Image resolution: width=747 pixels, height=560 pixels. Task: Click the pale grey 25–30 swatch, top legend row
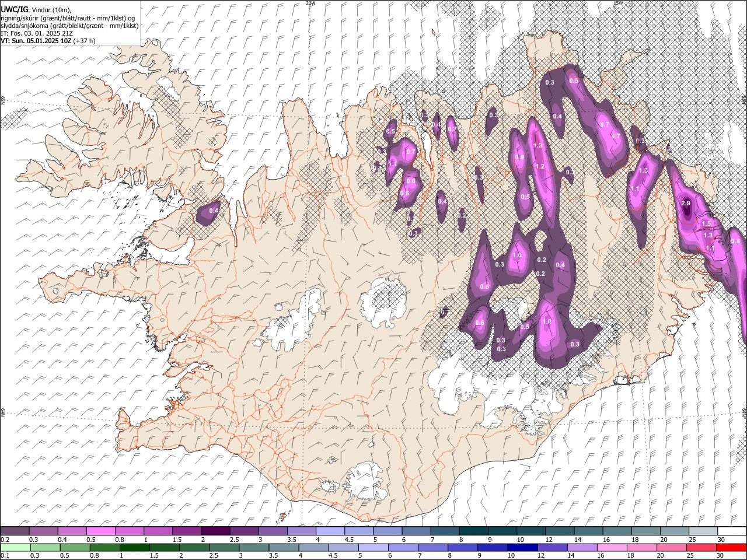pyautogui.click(x=703, y=531)
